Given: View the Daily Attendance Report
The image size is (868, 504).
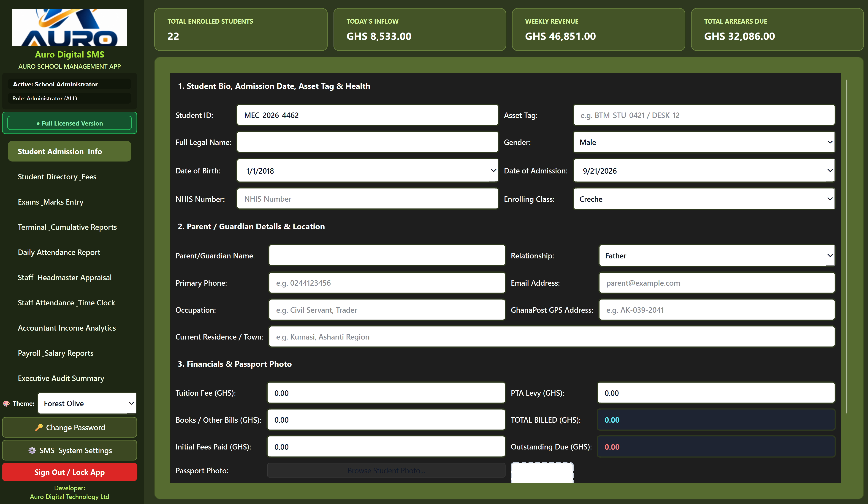Looking at the screenshot, I should [70, 252].
